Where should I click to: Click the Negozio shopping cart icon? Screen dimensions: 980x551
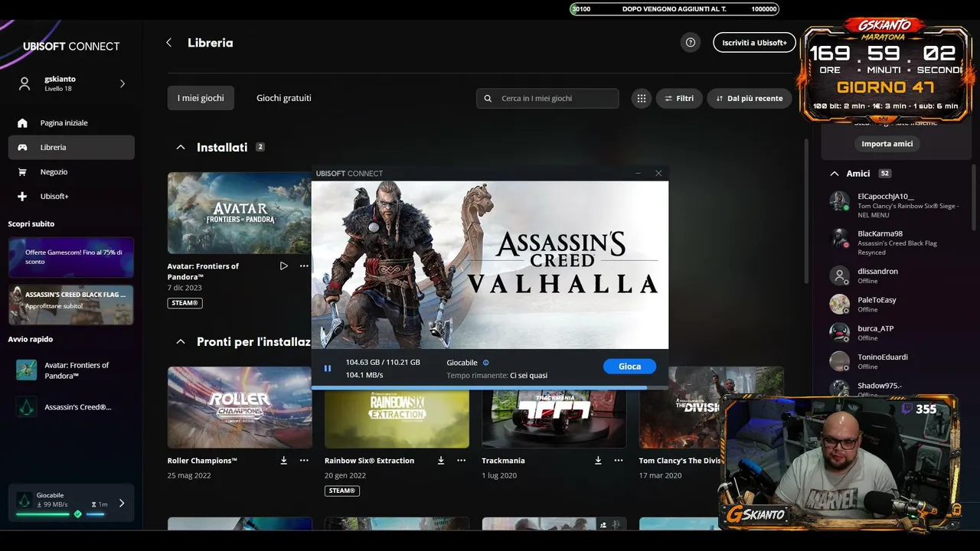(x=22, y=172)
